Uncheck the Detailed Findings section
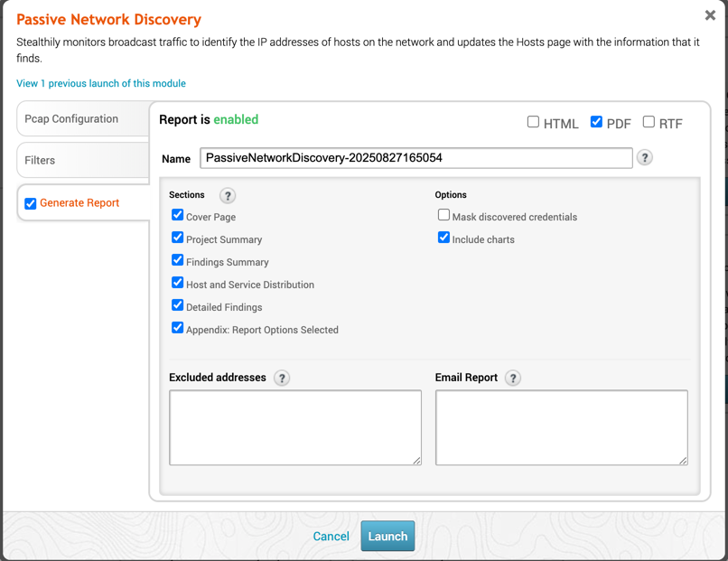 click(x=177, y=305)
